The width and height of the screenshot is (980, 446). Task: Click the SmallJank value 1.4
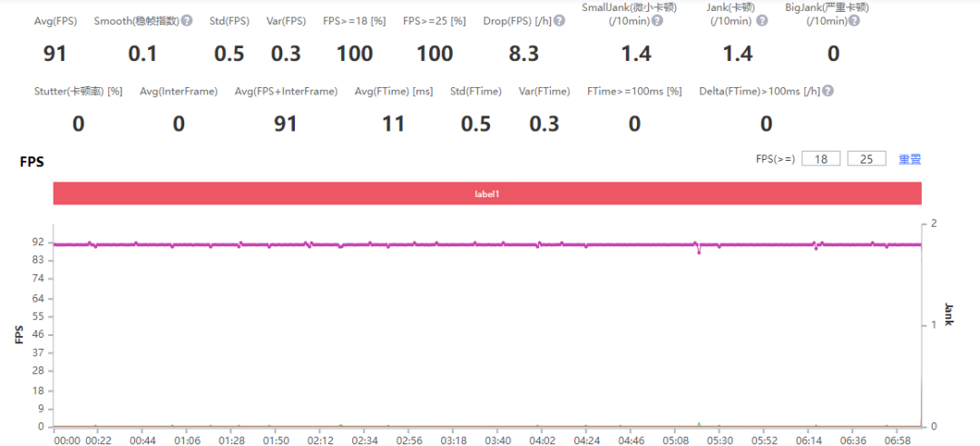click(x=636, y=55)
